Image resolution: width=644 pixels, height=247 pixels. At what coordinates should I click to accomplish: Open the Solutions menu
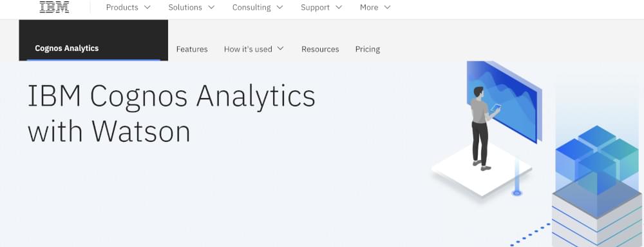(x=191, y=7)
